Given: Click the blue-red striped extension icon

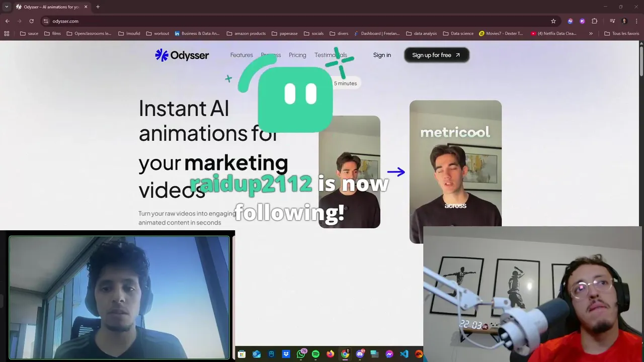Looking at the screenshot, I should pyautogui.click(x=570, y=21).
